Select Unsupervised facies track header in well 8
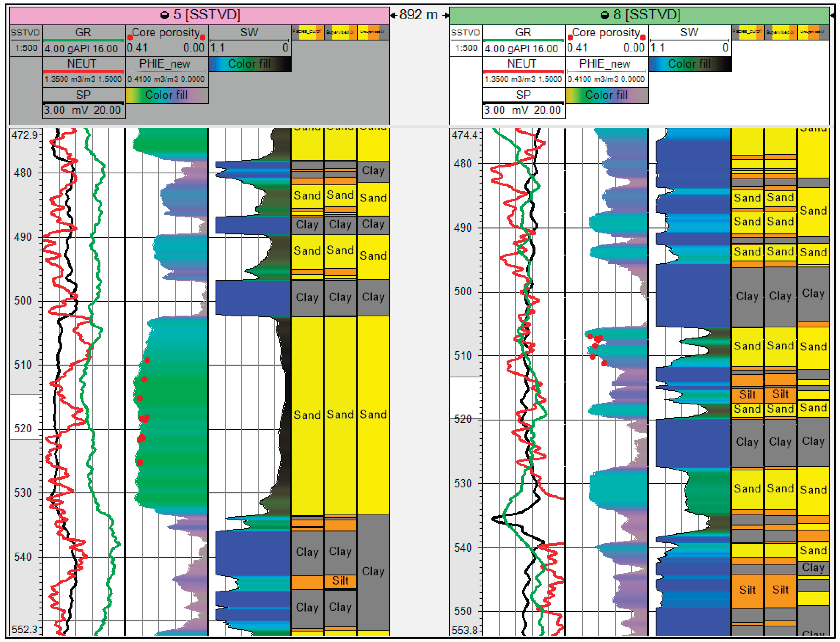 (814, 33)
